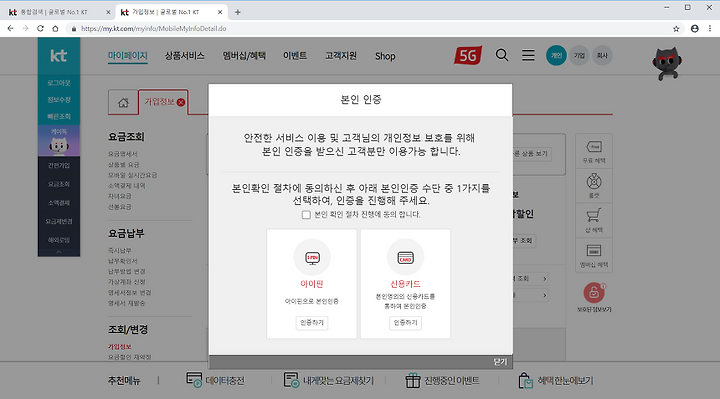Open the search magnifier icon
Image resolution: width=720 pixels, height=399 pixels.
tap(502, 56)
